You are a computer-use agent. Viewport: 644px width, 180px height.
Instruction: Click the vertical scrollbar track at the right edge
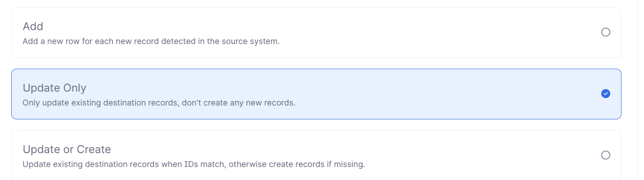[x=641, y=90]
